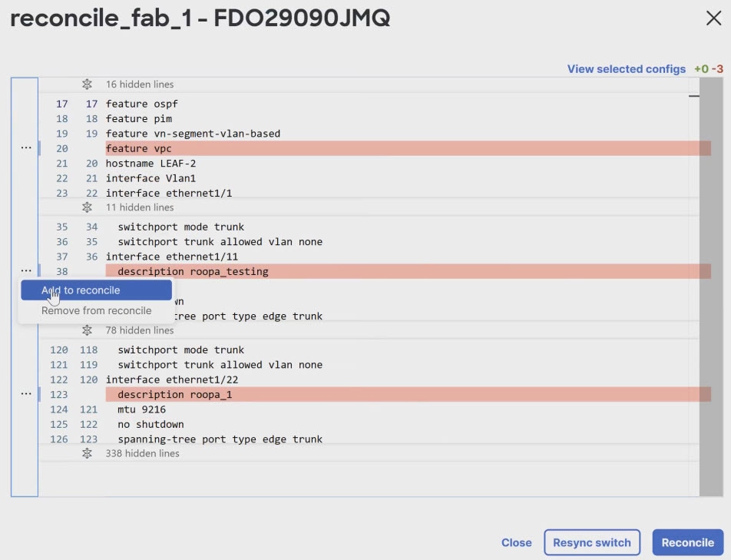
Task: Open ellipsis menu for roopa_testing description line
Action: 26,270
